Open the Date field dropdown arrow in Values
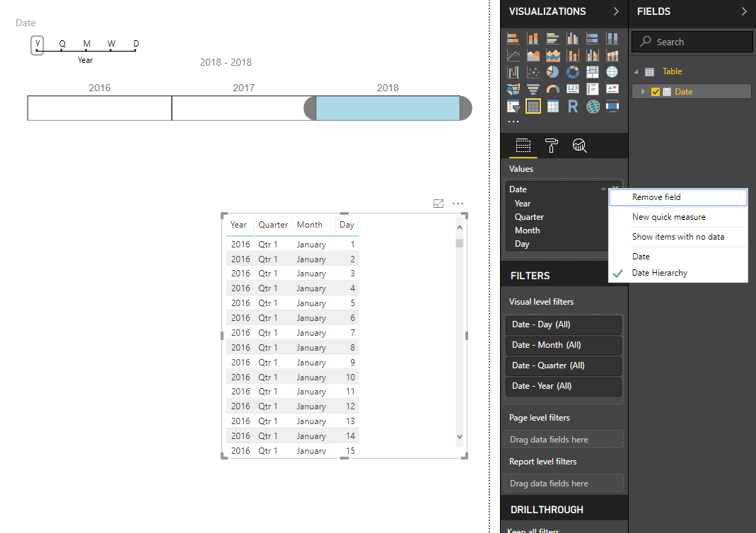Image resolution: width=756 pixels, height=533 pixels. click(603, 189)
